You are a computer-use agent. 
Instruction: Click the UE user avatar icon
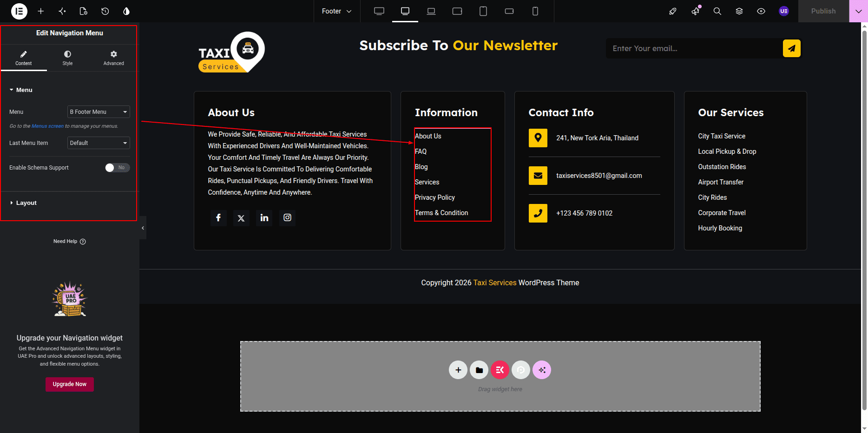[784, 11]
